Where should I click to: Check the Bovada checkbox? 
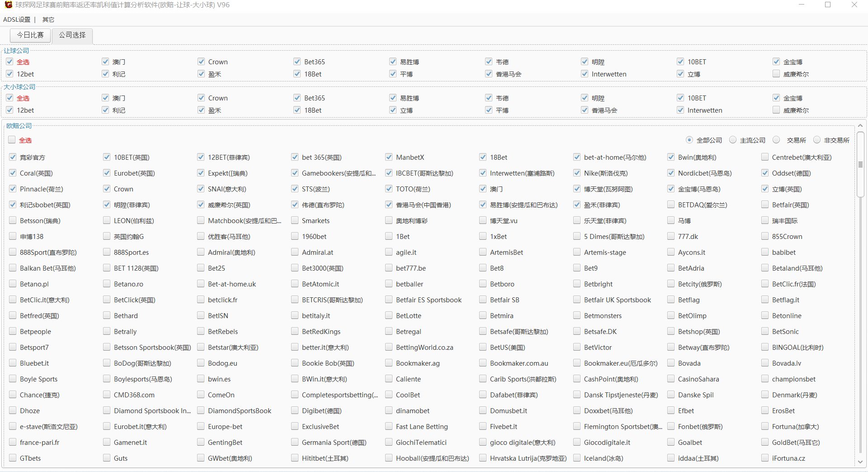671,363
